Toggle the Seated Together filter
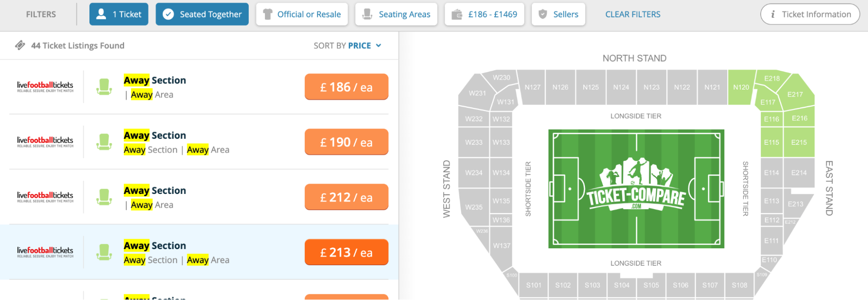This screenshot has height=300, width=868. [x=202, y=13]
